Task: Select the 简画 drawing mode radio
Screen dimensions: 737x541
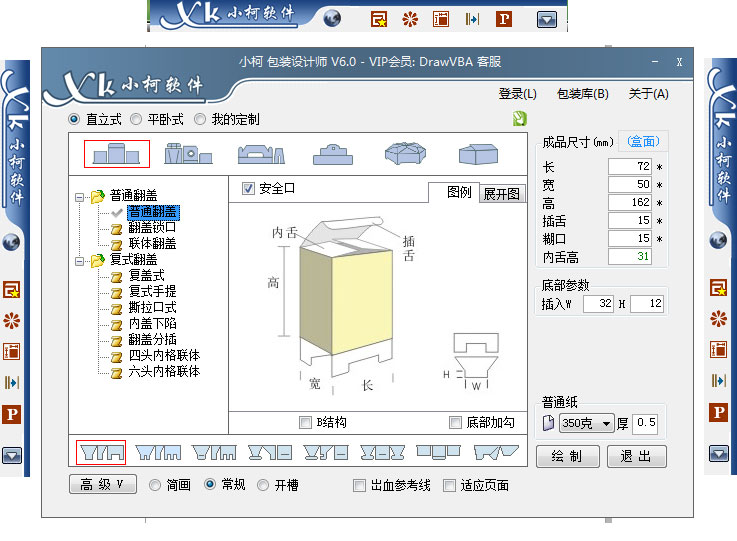Action: [x=155, y=485]
